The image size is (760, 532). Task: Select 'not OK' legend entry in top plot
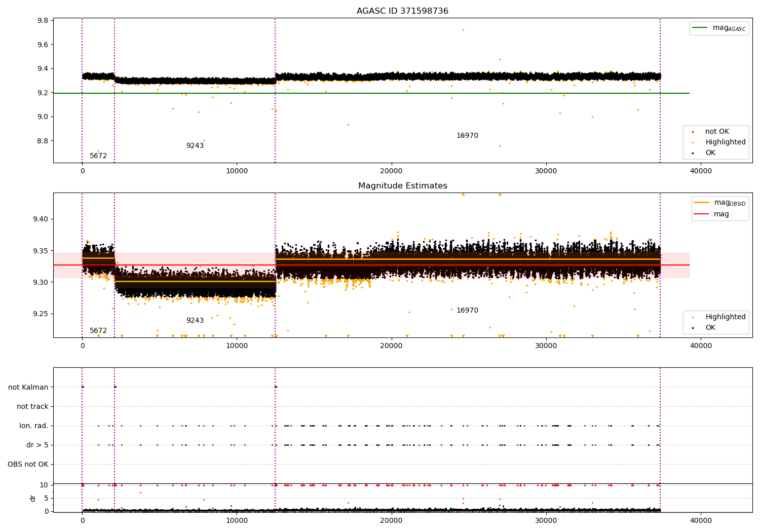717,132
